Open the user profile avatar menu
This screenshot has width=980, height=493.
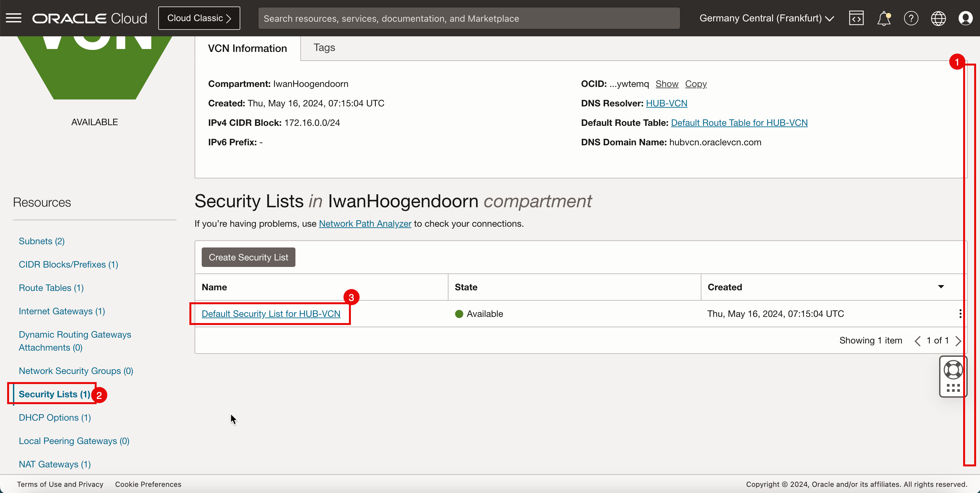[965, 18]
